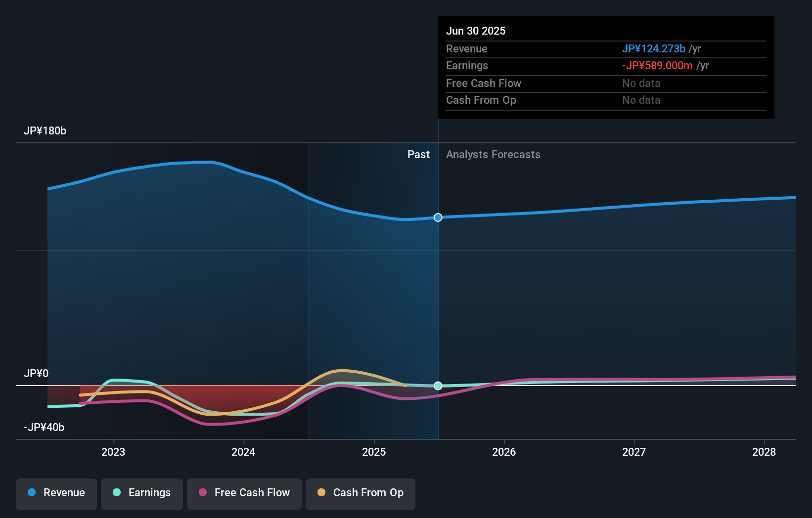Click the blue Revenue legend dot
Viewport: 812px width, 518px height.
coord(32,492)
